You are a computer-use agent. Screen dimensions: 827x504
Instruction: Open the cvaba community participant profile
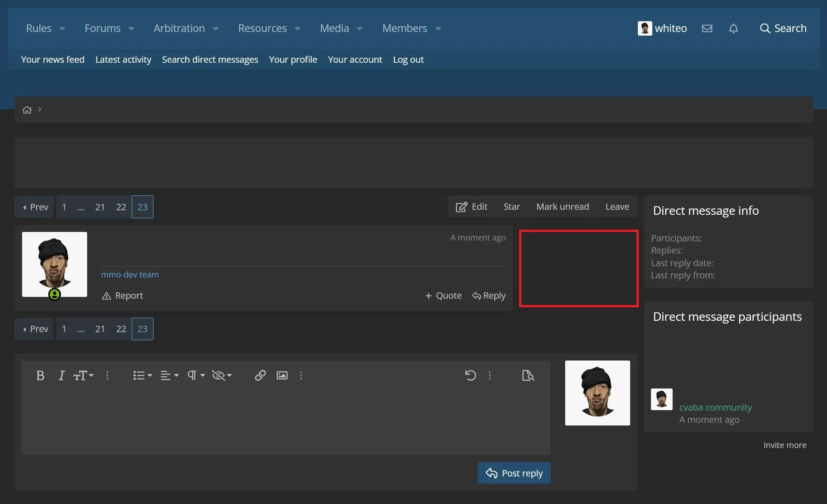point(715,407)
